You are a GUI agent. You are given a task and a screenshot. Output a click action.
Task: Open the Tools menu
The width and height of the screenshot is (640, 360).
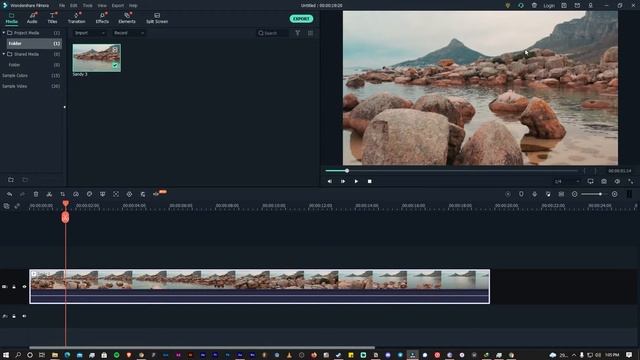pyautogui.click(x=87, y=6)
